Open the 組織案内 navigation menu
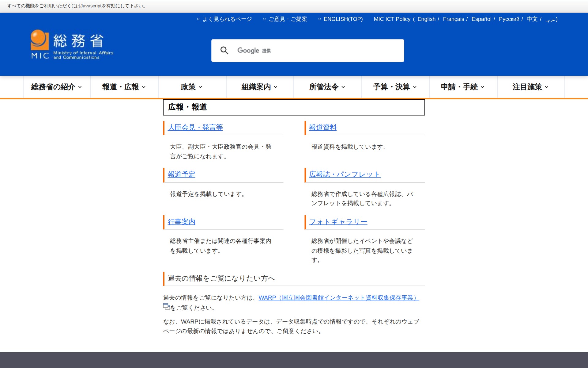The height and width of the screenshot is (368, 588). (259, 87)
